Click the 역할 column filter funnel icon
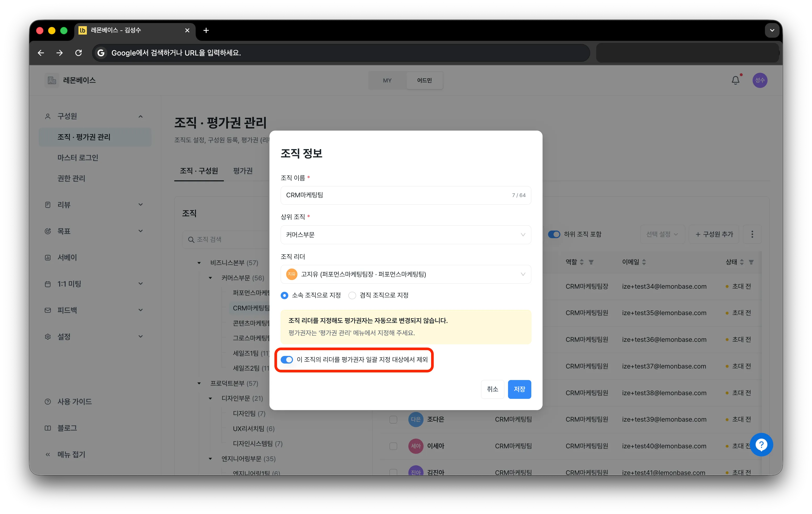The image size is (812, 514). 591,262
